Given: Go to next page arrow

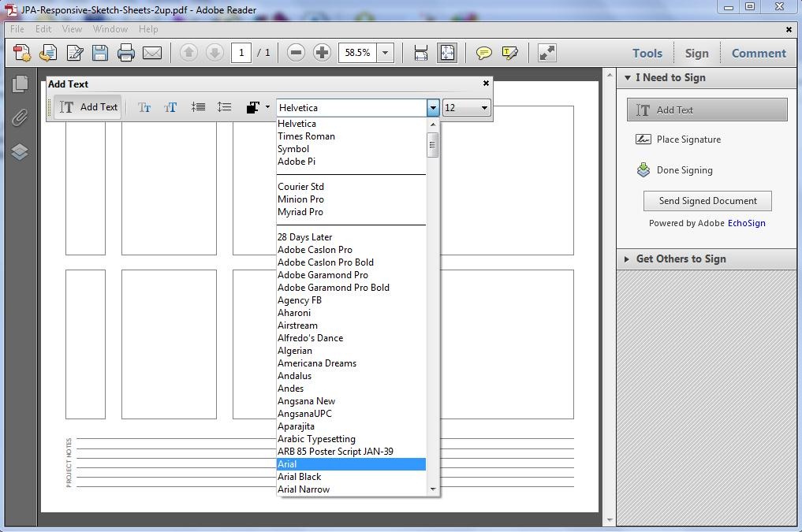Looking at the screenshot, I should 214,52.
